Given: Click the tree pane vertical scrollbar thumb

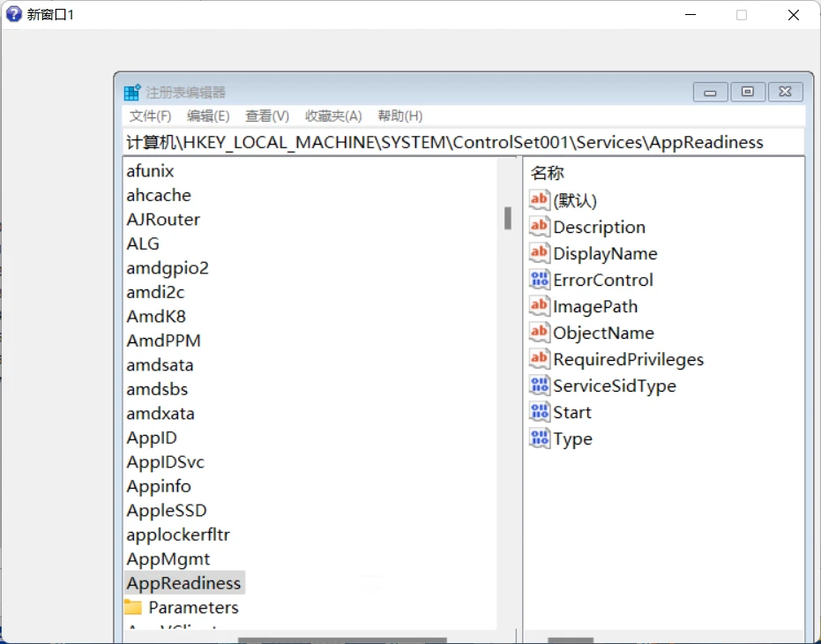Looking at the screenshot, I should click(x=507, y=218).
